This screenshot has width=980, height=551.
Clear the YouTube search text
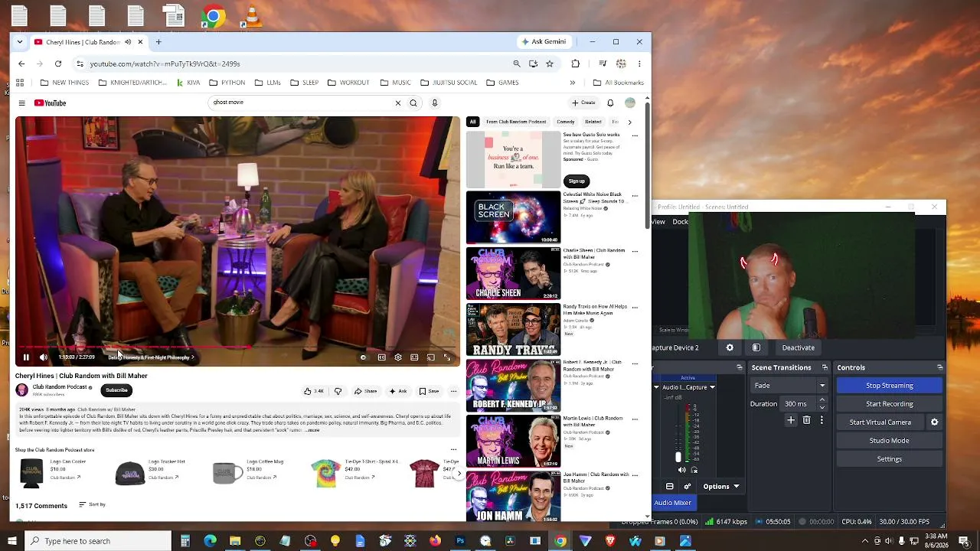click(398, 103)
